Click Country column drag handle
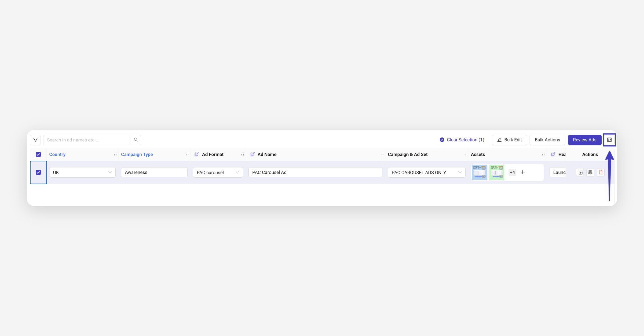The width and height of the screenshot is (644, 336). (x=115, y=155)
